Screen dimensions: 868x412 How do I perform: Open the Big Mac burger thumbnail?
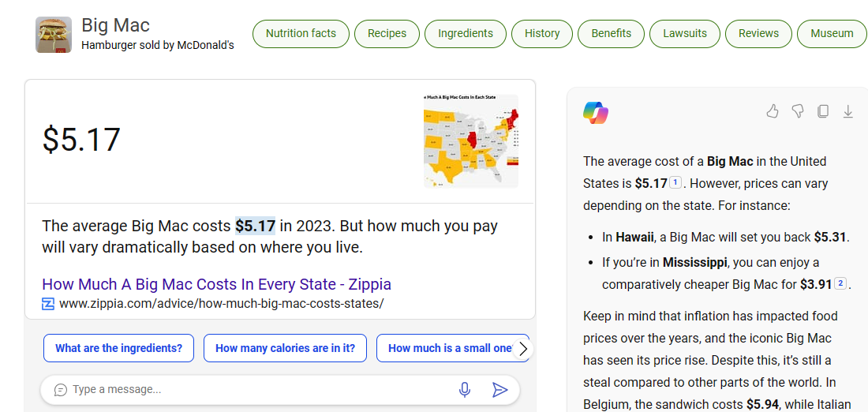pos(54,35)
